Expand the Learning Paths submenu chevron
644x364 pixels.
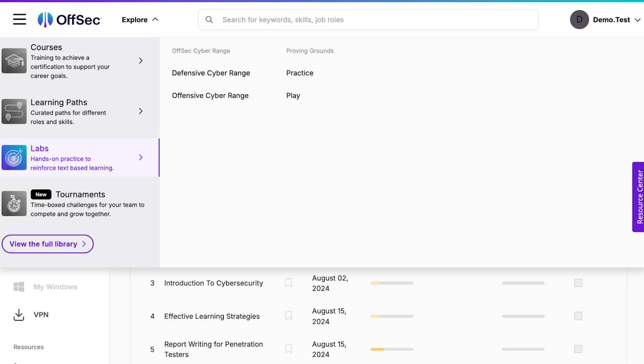[141, 111]
